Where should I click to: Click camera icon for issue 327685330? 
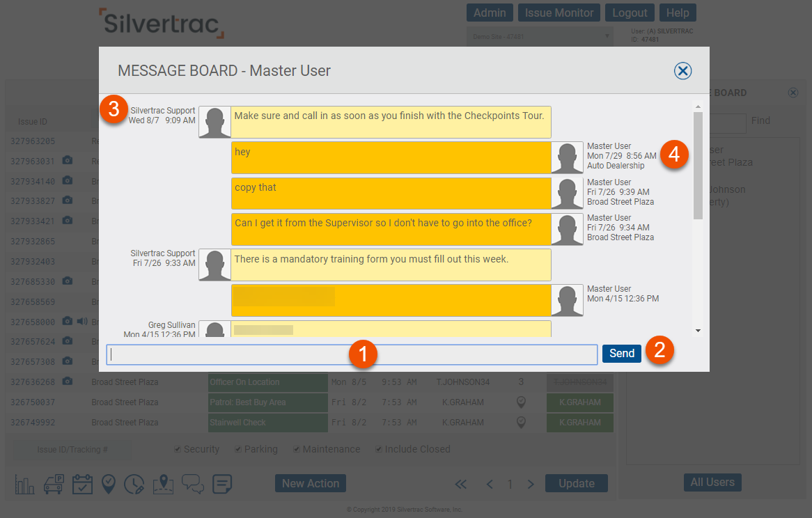(x=68, y=281)
